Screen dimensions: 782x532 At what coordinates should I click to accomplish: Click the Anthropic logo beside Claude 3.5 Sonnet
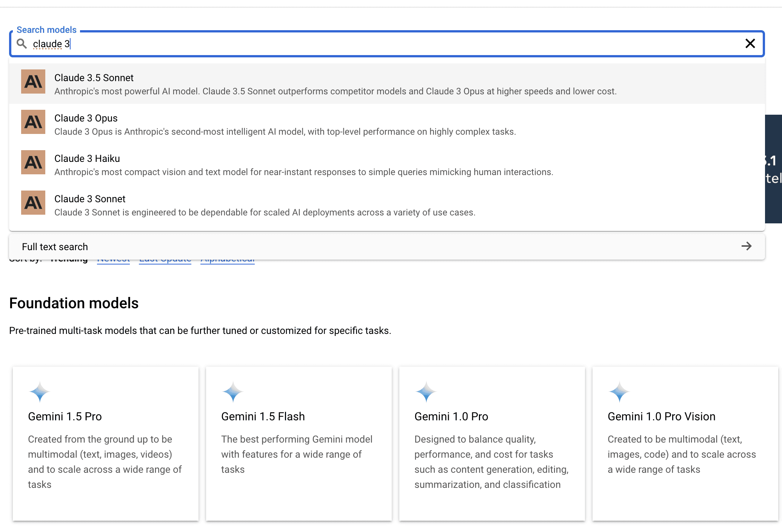tap(33, 81)
